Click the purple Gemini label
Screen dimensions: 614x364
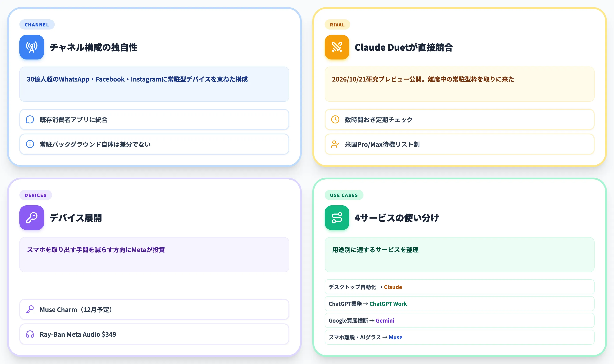[385, 320]
